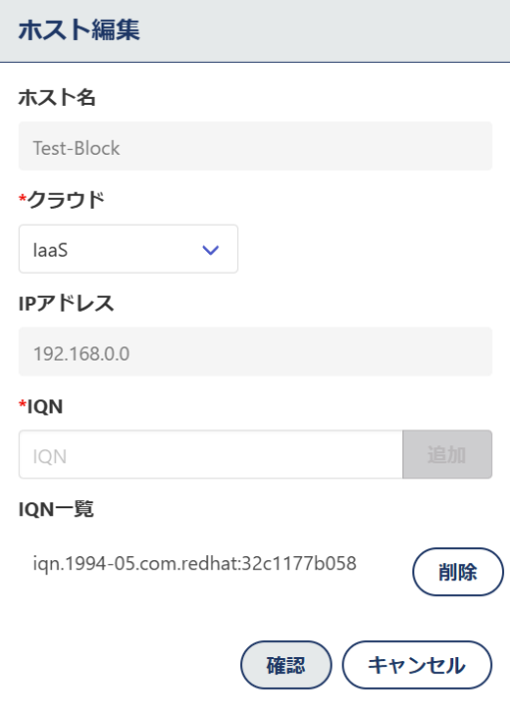
Task: Click the クラウド field label
Action: click(66, 200)
